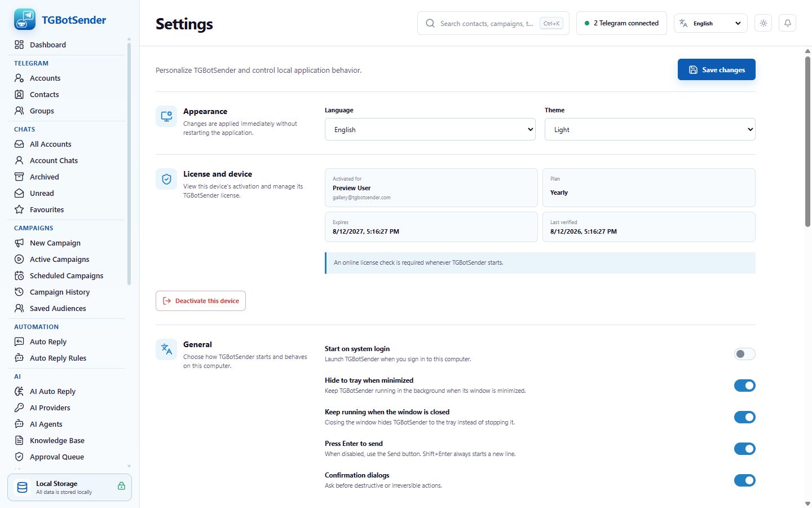Open the Dashboard page
This screenshot has width=812, height=508.
pyautogui.click(x=68, y=45)
